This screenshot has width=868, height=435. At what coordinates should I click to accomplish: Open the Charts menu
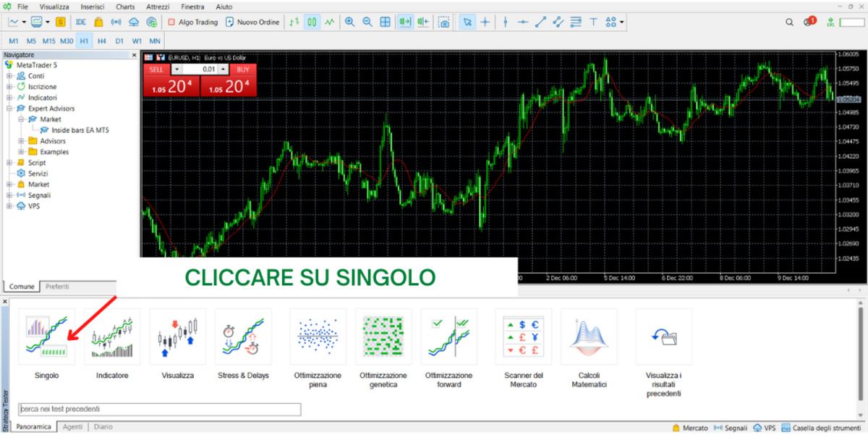point(124,6)
